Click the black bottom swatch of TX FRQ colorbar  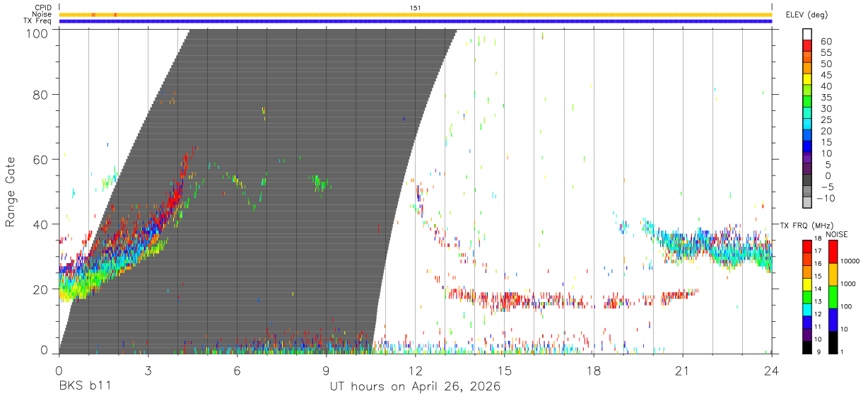point(807,346)
